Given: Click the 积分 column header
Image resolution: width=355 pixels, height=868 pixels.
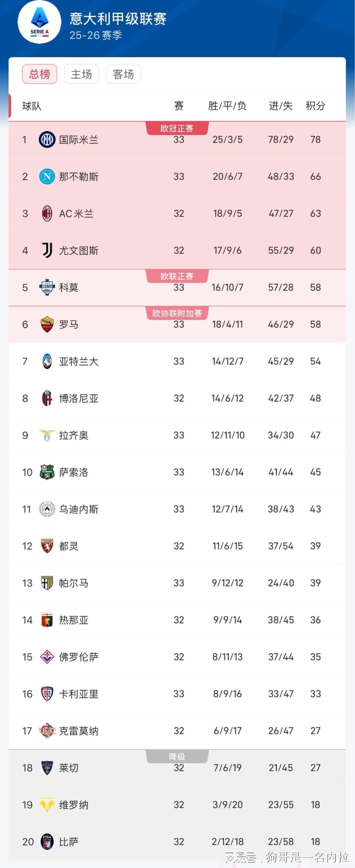Looking at the screenshot, I should [316, 106].
